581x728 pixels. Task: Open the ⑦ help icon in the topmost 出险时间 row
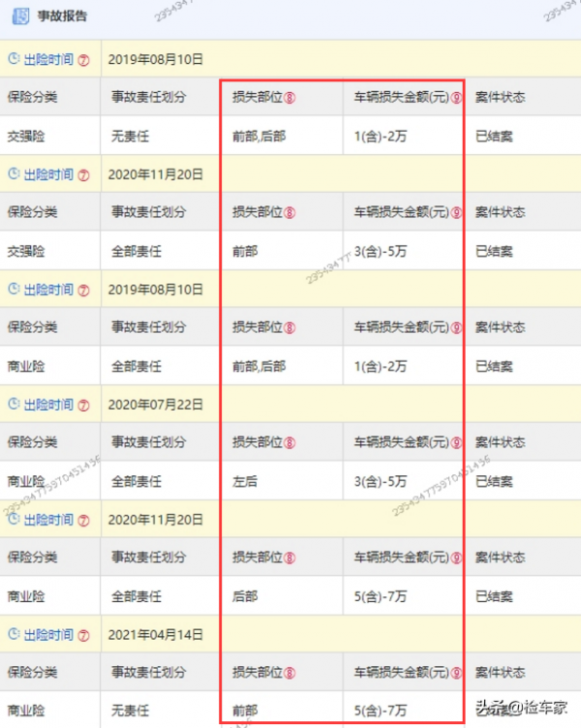pyautogui.click(x=83, y=60)
